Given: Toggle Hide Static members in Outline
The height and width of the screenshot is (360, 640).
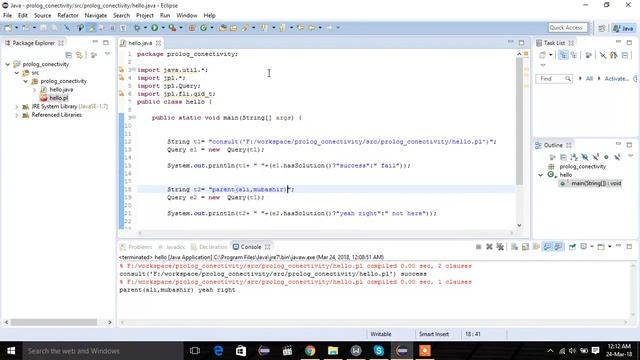Looking at the screenshot, I should [x=596, y=157].
